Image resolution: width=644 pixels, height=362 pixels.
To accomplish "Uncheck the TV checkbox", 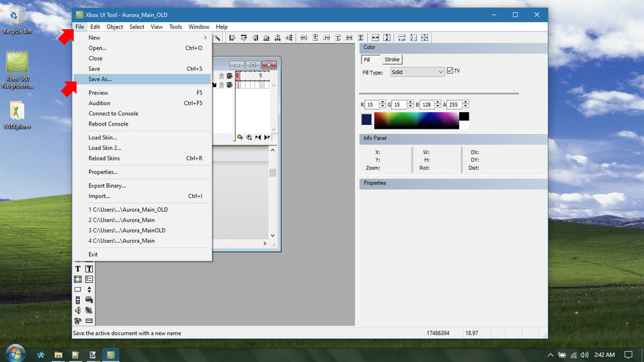I will tap(450, 71).
